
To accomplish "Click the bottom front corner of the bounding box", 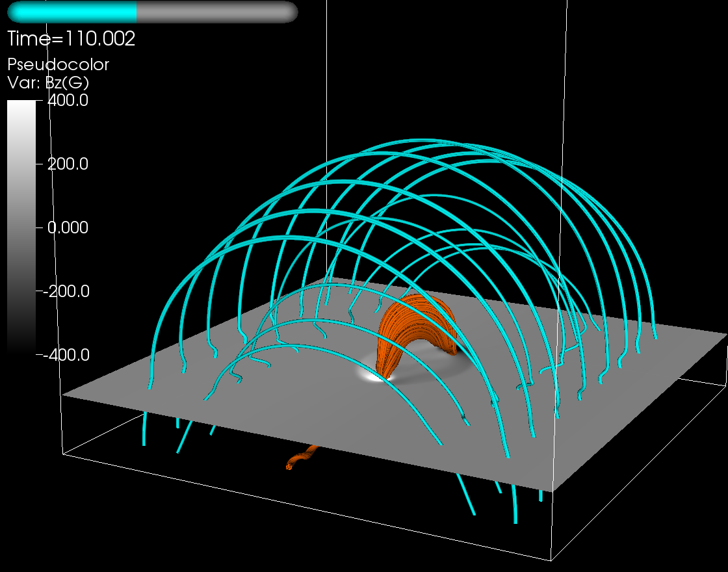I will click(552, 560).
